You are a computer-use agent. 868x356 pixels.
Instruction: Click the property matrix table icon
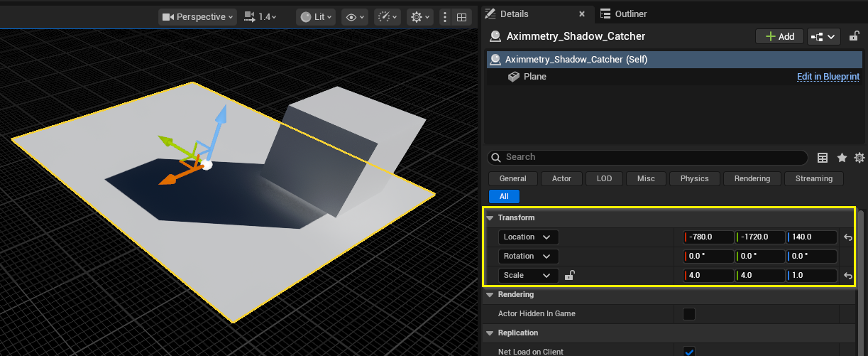pos(823,158)
